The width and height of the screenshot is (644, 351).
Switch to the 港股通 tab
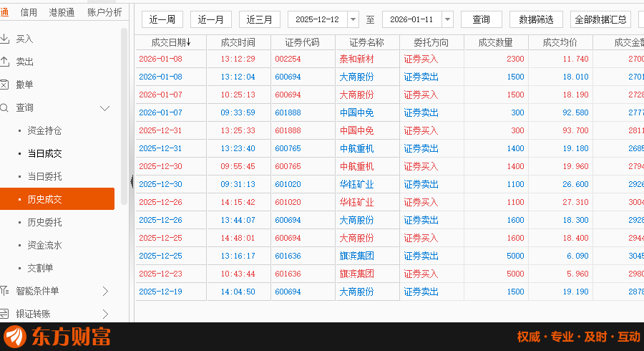click(x=62, y=12)
